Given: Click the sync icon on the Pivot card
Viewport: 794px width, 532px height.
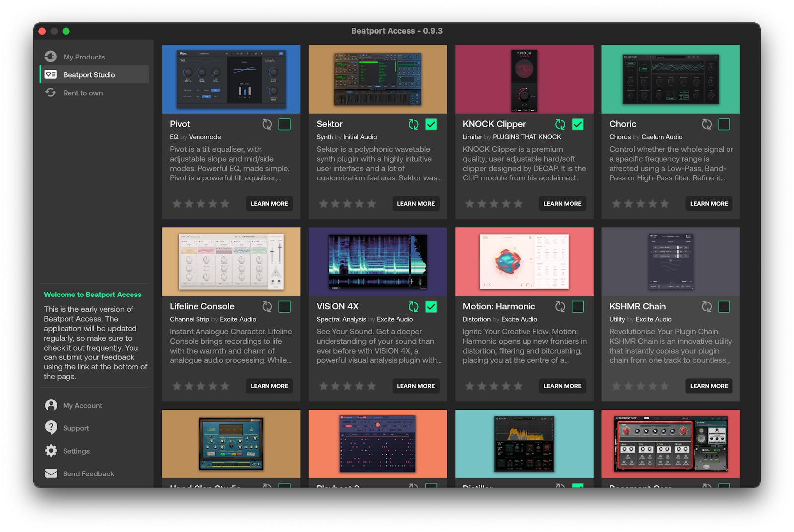Looking at the screenshot, I should click(x=267, y=124).
